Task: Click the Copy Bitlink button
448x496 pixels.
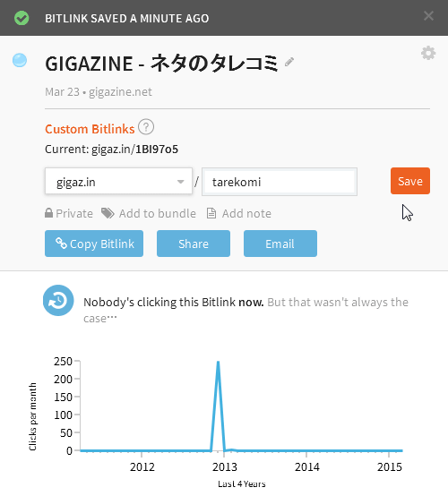Action: tap(94, 244)
